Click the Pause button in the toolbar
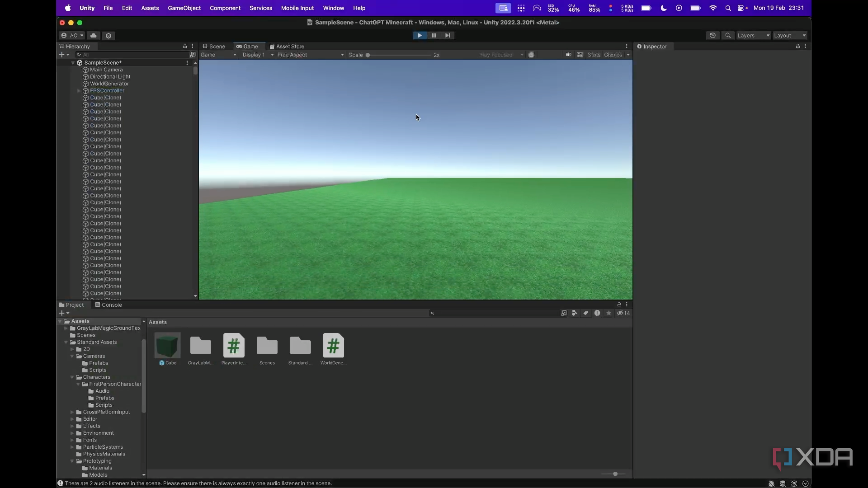The width and height of the screenshot is (868, 488). pyautogui.click(x=434, y=35)
